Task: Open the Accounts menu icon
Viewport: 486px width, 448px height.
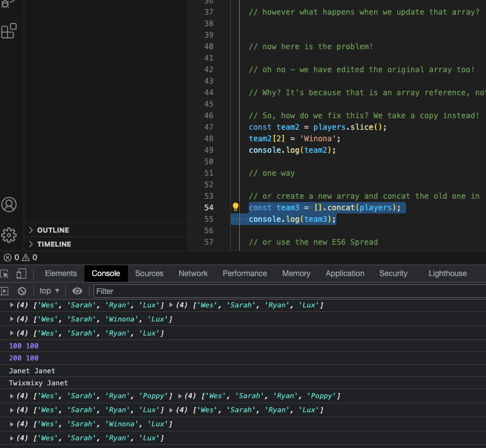Action: [x=9, y=205]
